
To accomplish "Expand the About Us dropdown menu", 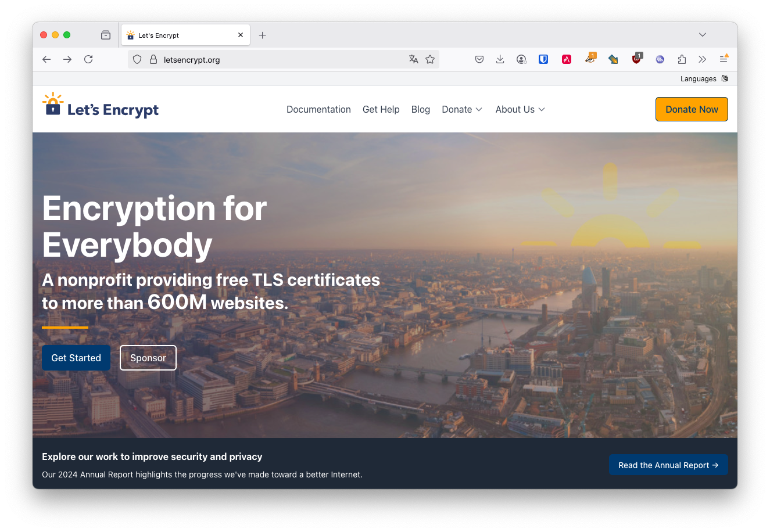I will coord(520,109).
